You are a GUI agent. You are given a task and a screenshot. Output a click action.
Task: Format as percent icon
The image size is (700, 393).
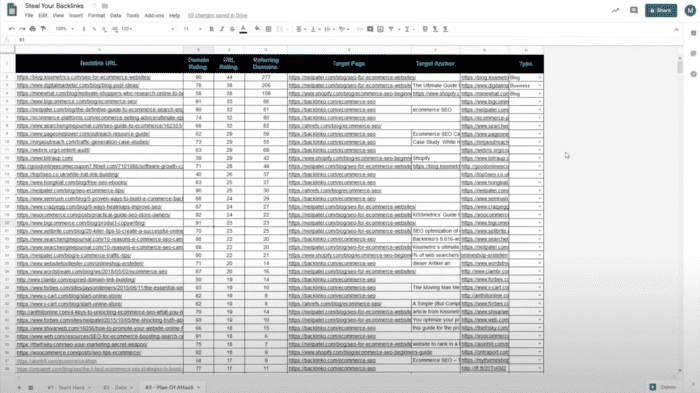pos(94,29)
